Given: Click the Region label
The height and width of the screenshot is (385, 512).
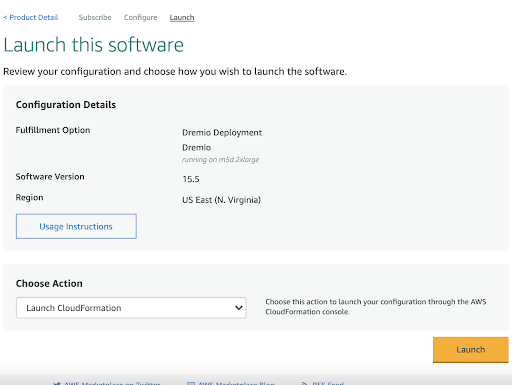Looking at the screenshot, I should tap(30, 198).
